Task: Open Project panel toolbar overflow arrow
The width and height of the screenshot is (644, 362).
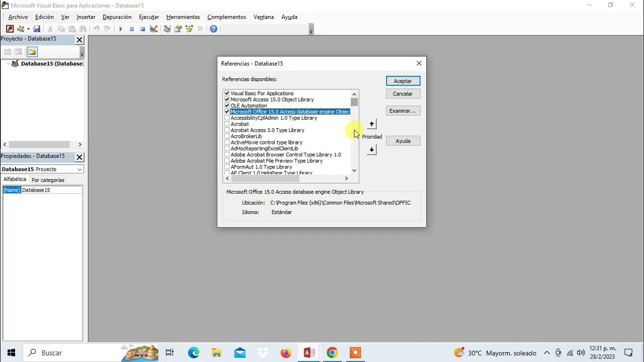Action: 82,53
